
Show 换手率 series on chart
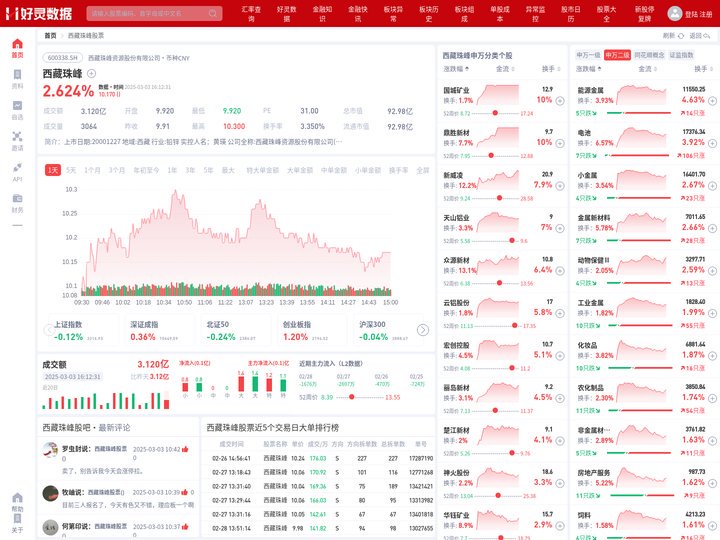(399, 170)
